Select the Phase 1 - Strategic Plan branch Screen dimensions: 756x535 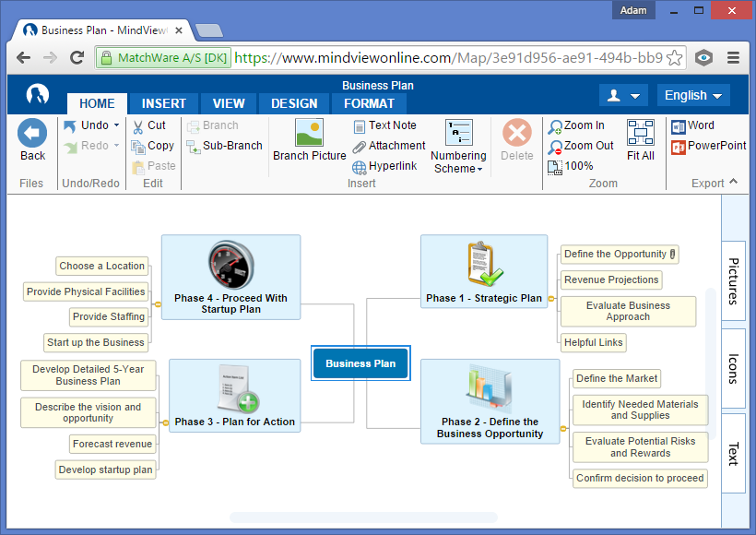(x=484, y=271)
